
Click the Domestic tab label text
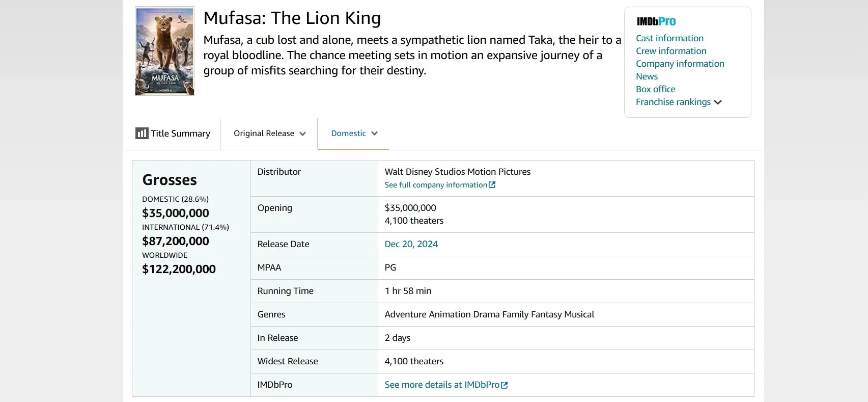[348, 133]
